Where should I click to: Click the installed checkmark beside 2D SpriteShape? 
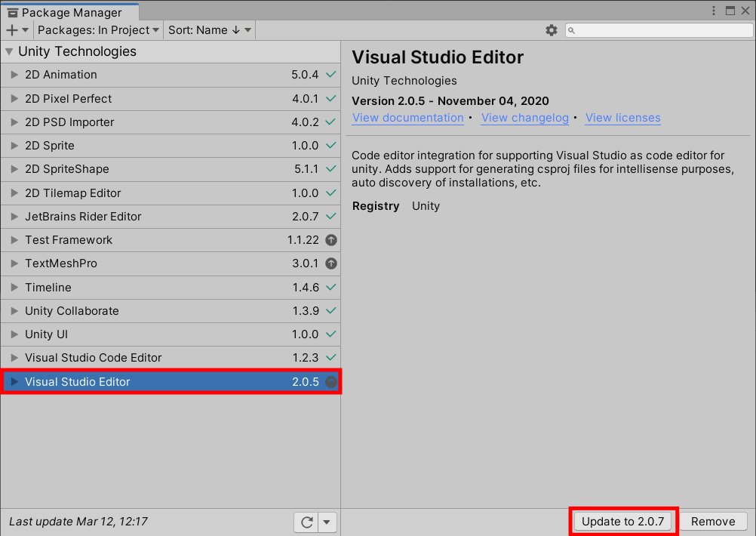pos(330,169)
